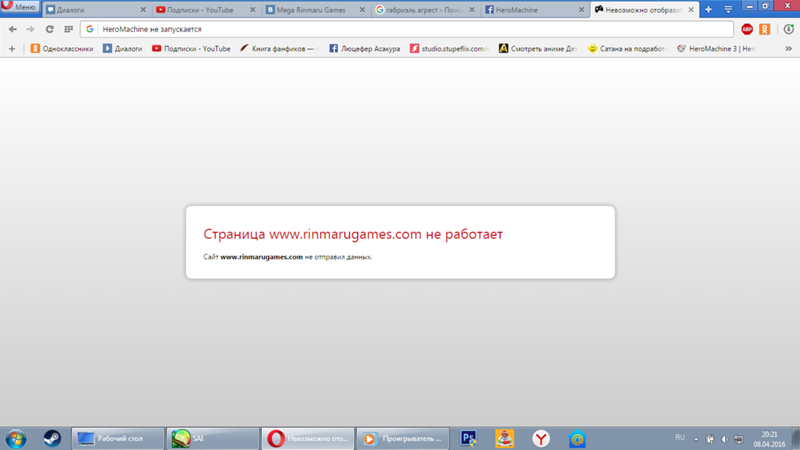Viewport: 800px width, 450px height.
Task: Close the Mega Rinmaru Games tab
Action: [x=362, y=10]
